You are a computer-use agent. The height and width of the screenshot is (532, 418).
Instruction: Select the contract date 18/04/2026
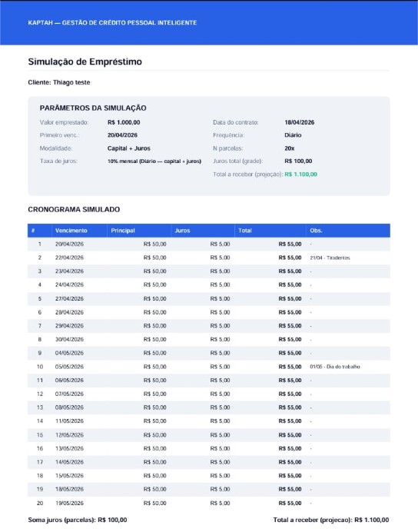click(x=300, y=122)
